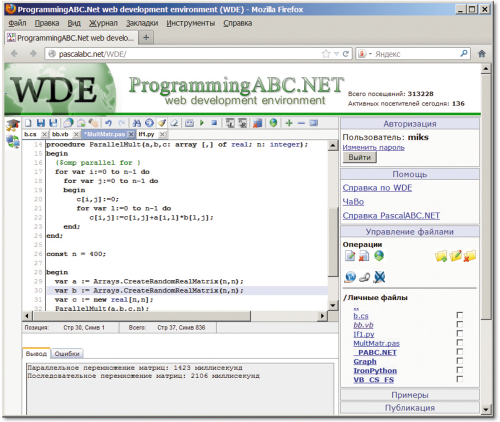This screenshot has width=500, height=422.
Task: Click the envelope icon in editor toolbar
Action: [x=81, y=123]
